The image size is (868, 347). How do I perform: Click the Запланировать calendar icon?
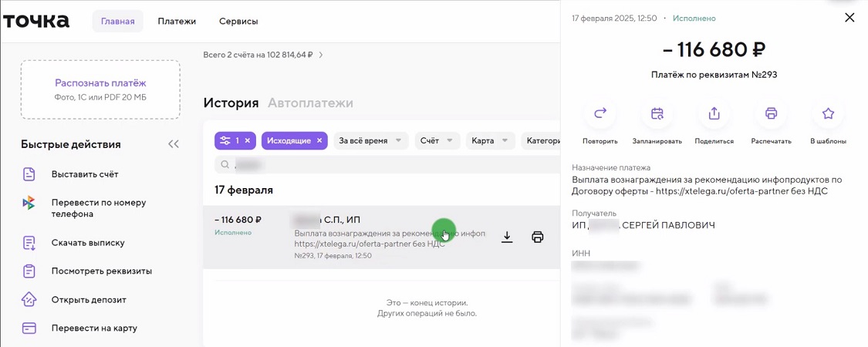657,113
